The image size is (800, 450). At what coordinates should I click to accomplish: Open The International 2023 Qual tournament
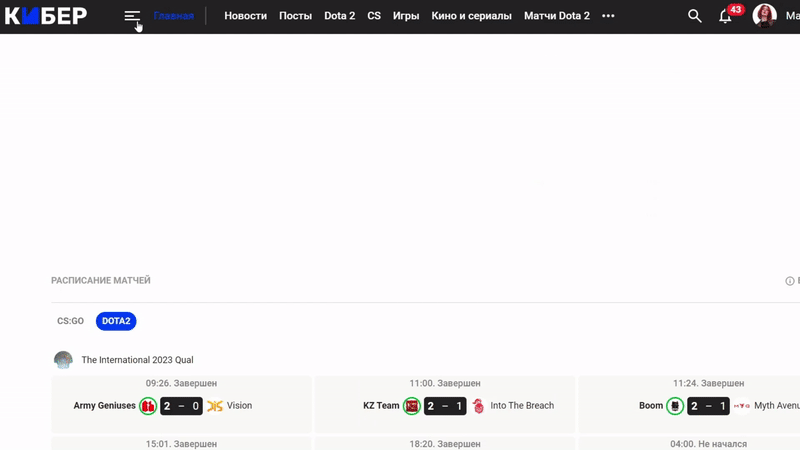point(137,360)
